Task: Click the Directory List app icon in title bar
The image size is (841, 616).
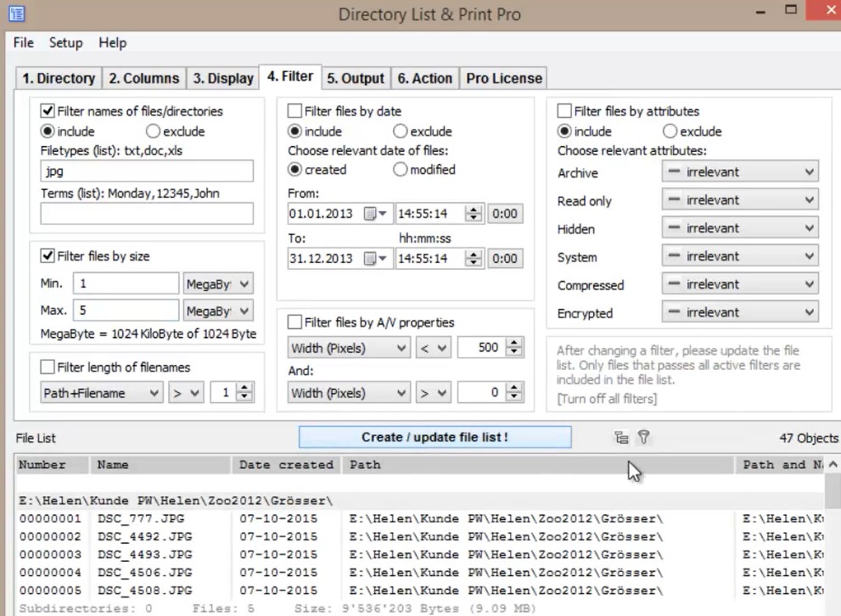Action: [x=17, y=14]
